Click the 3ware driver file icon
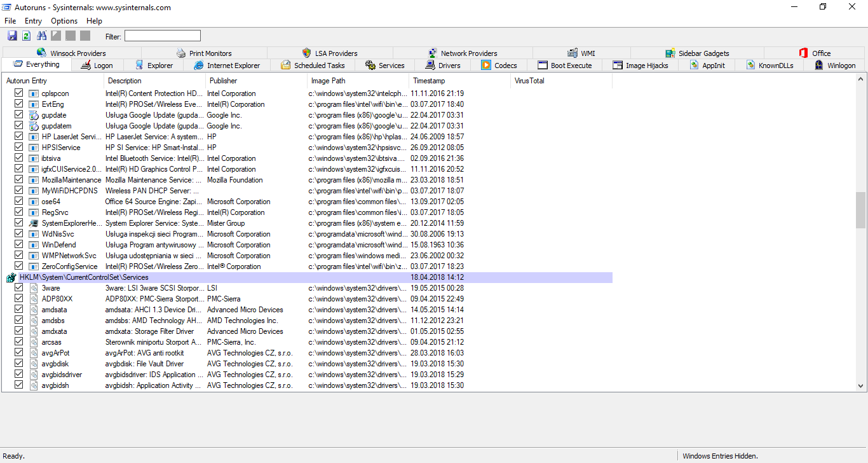The width and height of the screenshot is (868, 463). (x=34, y=288)
